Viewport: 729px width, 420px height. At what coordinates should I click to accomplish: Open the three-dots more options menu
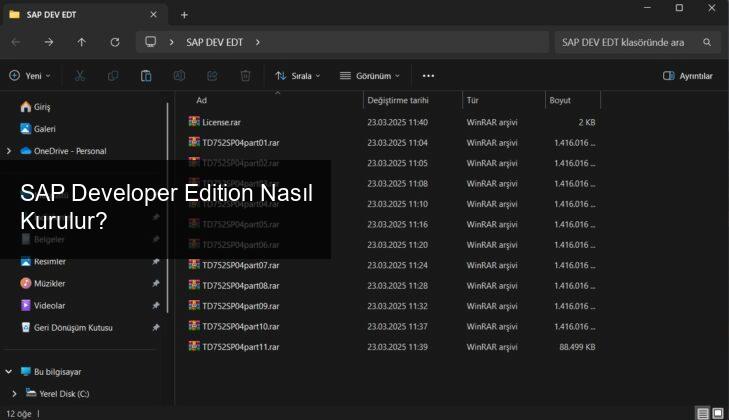(x=428, y=75)
